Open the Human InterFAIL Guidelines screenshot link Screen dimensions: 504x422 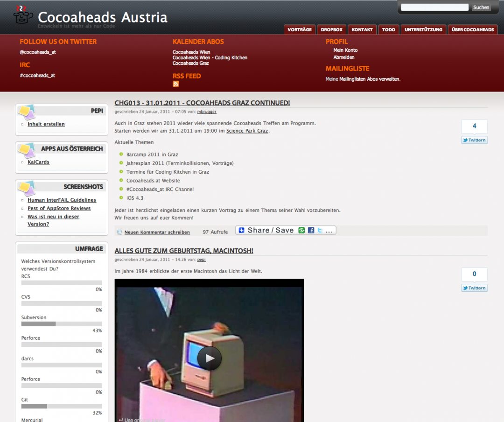click(x=62, y=200)
